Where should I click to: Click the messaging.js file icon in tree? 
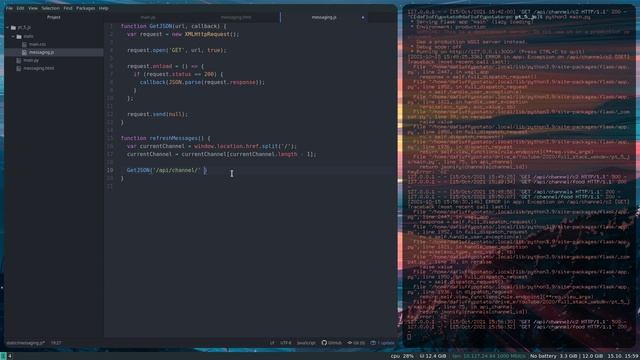pyautogui.click(x=24, y=52)
